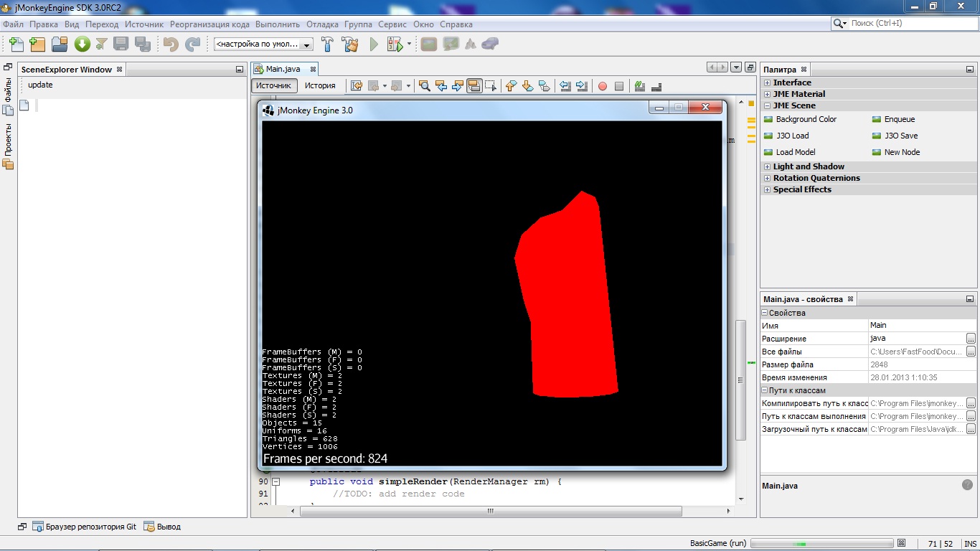Open Project using the folder icon

click(60, 44)
